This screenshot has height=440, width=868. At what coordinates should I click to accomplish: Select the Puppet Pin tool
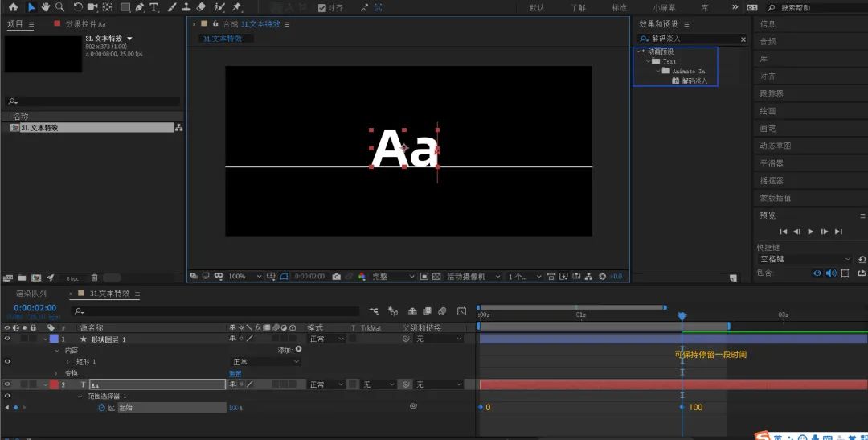[x=237, y=7]
